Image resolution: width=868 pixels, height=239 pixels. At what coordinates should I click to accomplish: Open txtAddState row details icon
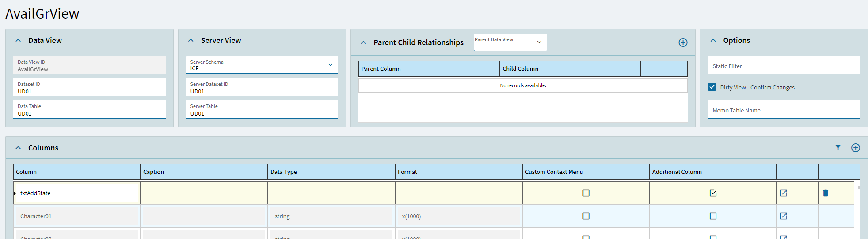784,193
